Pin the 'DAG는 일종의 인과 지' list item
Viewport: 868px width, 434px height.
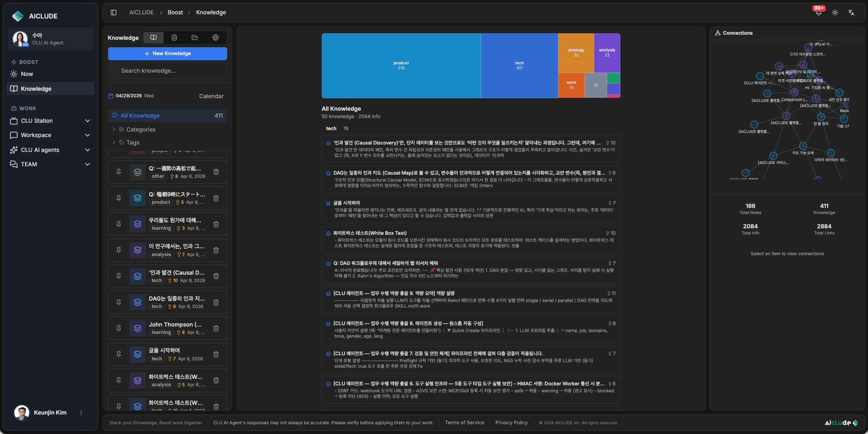[119, 302]
